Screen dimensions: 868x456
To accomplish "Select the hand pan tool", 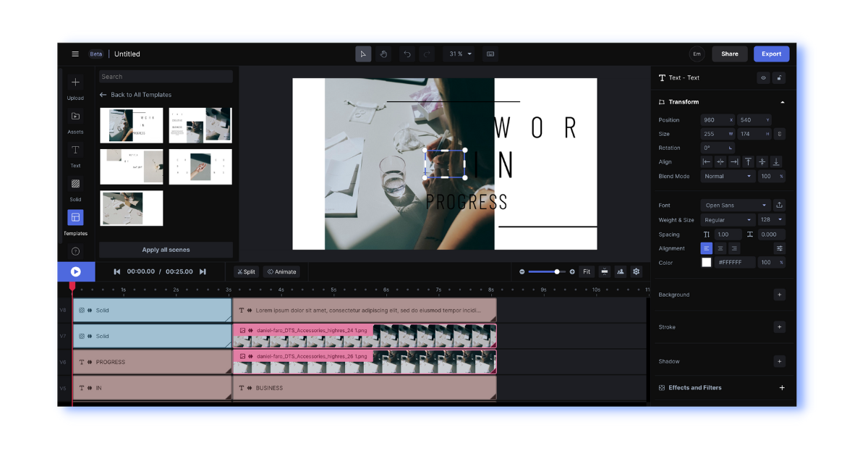I will [x=383, y=54].
